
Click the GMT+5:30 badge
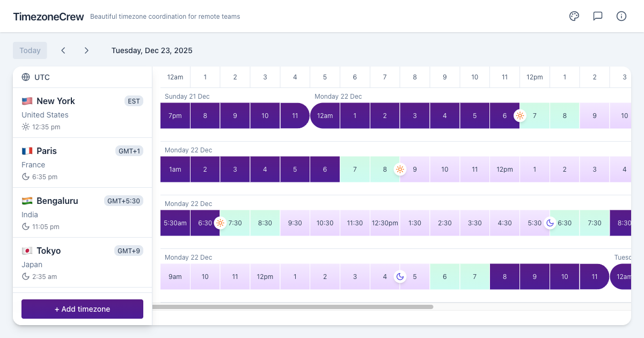123,201
